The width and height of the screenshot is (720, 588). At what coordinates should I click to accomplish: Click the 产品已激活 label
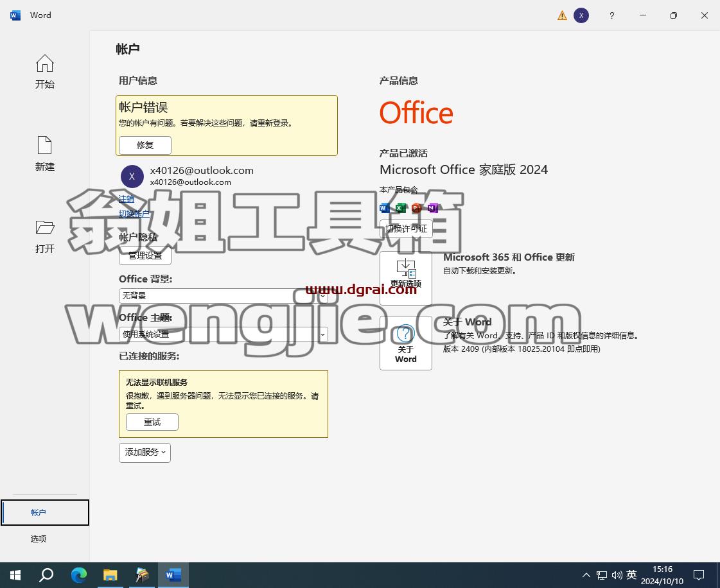point(403,153)
